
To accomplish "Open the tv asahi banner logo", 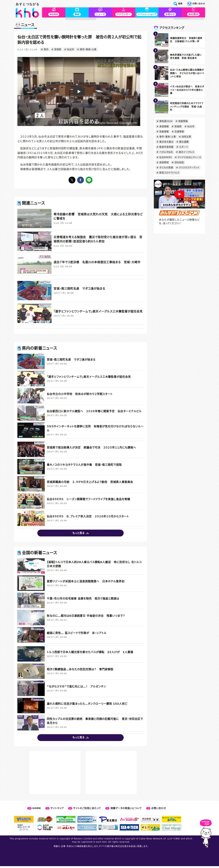I will coord(129,819).
